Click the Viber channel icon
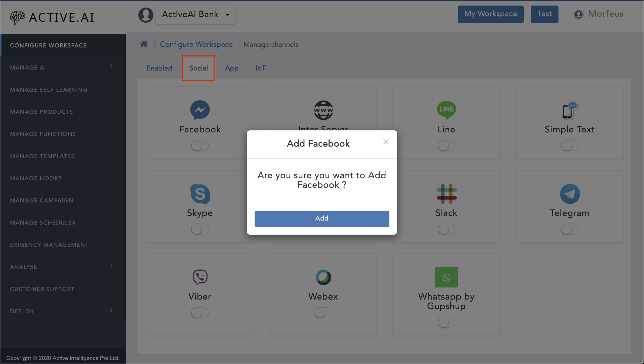 point(200,277)
